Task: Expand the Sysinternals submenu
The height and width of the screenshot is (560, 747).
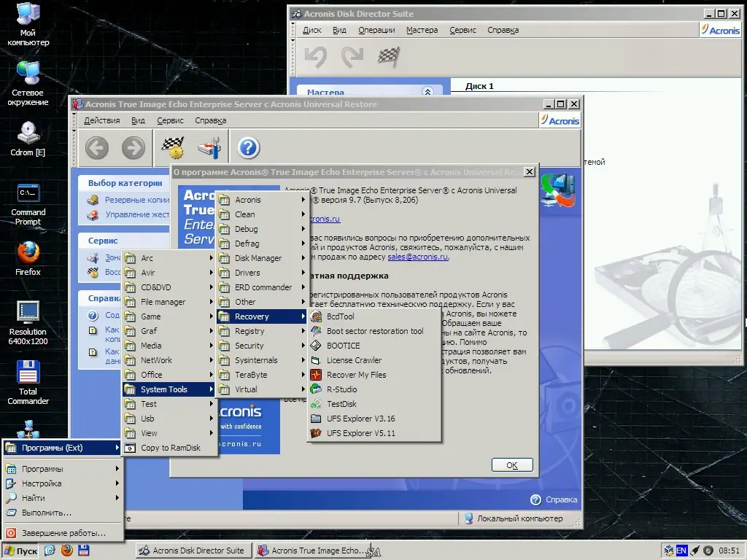Action: [263, 360]
